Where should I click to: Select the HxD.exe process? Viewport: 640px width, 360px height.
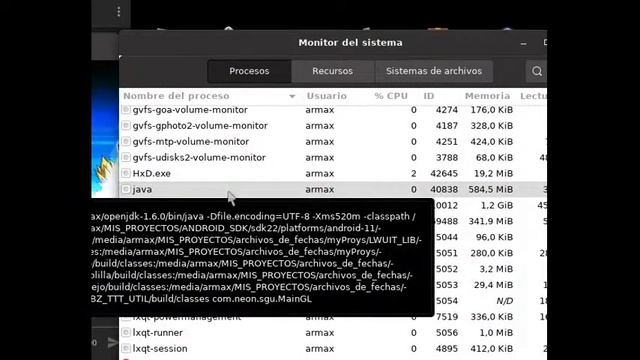(333, 173)
